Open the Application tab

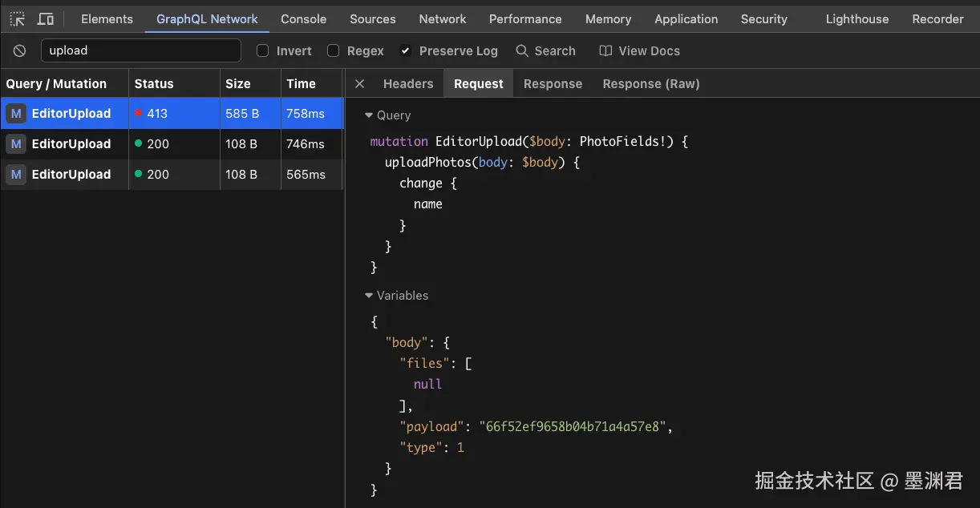[x=686, y=19]
